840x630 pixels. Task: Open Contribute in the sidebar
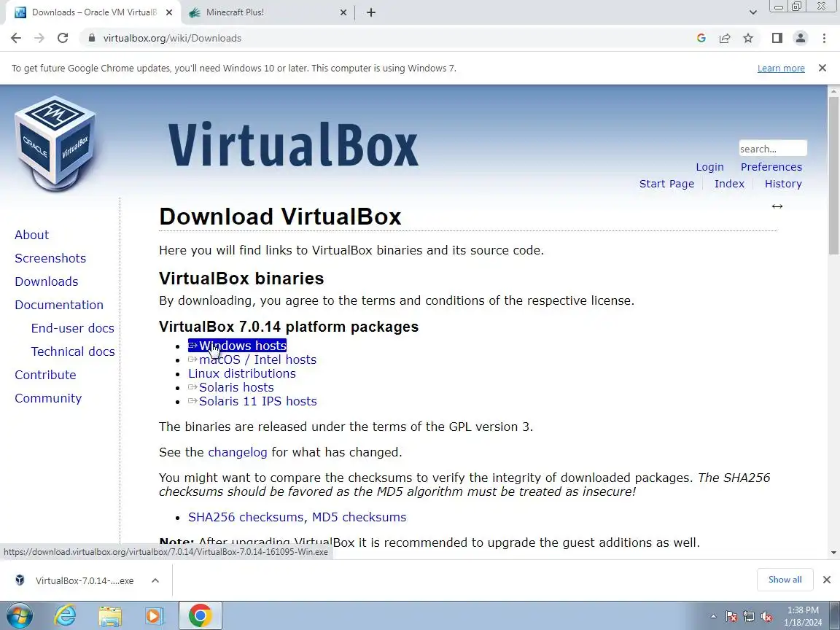pyautogui.click(x=45, y=375)
